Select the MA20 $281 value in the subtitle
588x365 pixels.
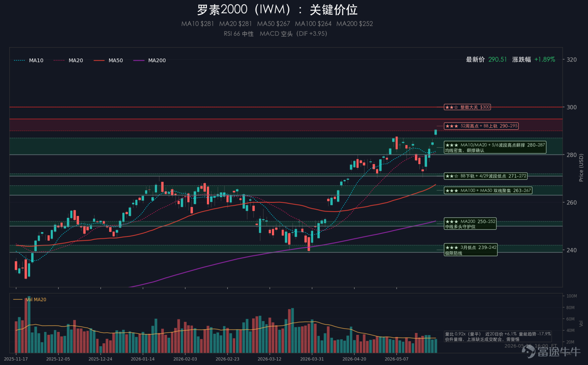(236, 24)
